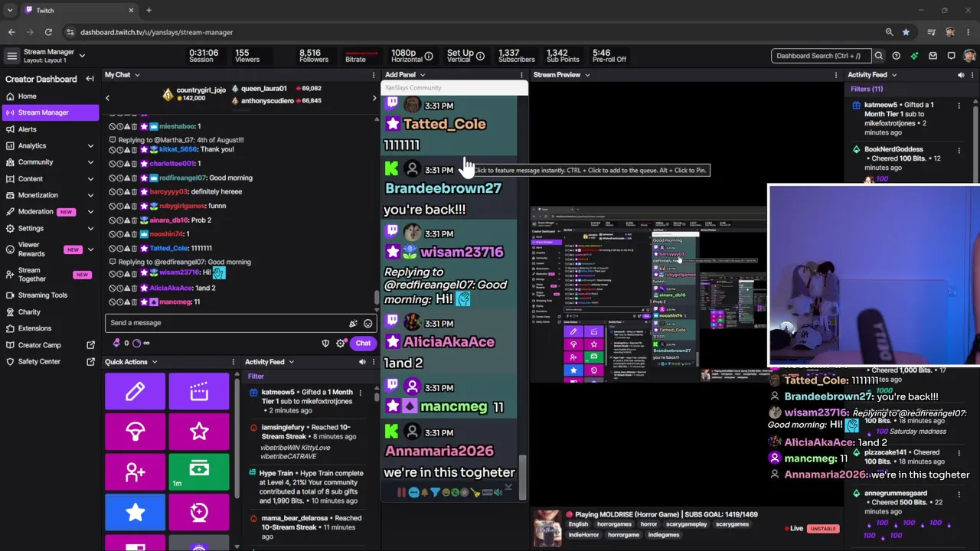Open Stream Preview panel three-dot menu
This screenshot has width=980, height=551.
point(837,75)
